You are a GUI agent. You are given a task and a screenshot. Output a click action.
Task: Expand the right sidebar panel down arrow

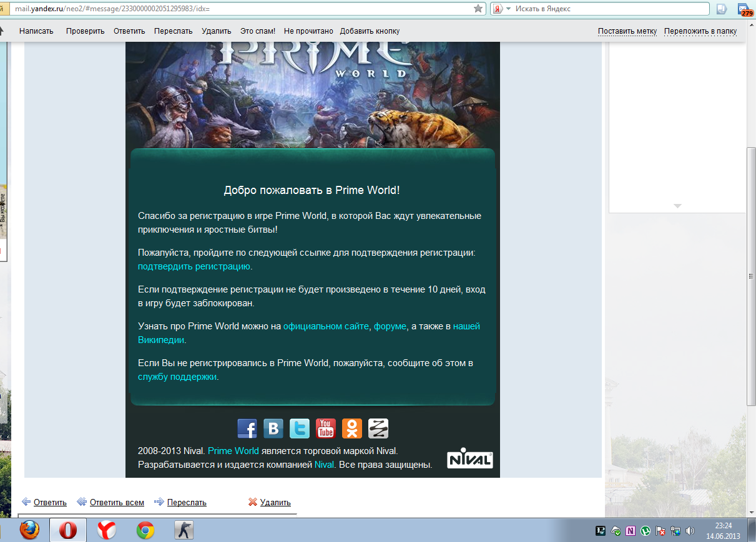click(x=678, y=206)
